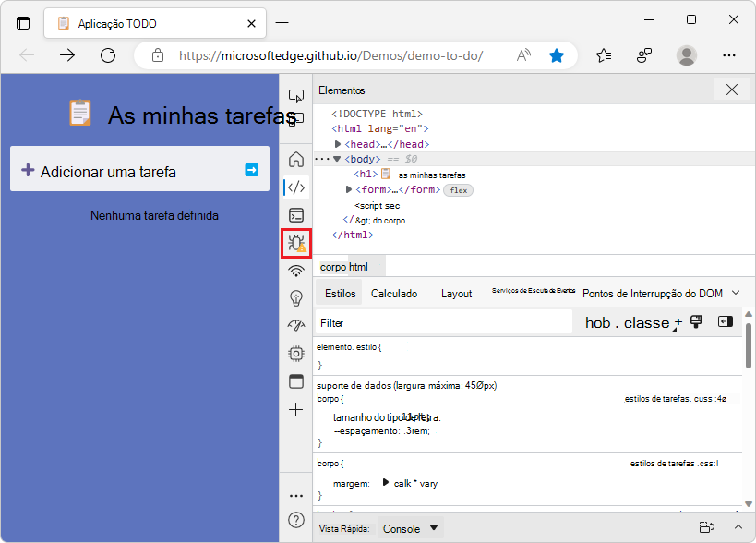
Task: Switch to the Layout tab
Action: pyautogui.click(x=456, y=293)
